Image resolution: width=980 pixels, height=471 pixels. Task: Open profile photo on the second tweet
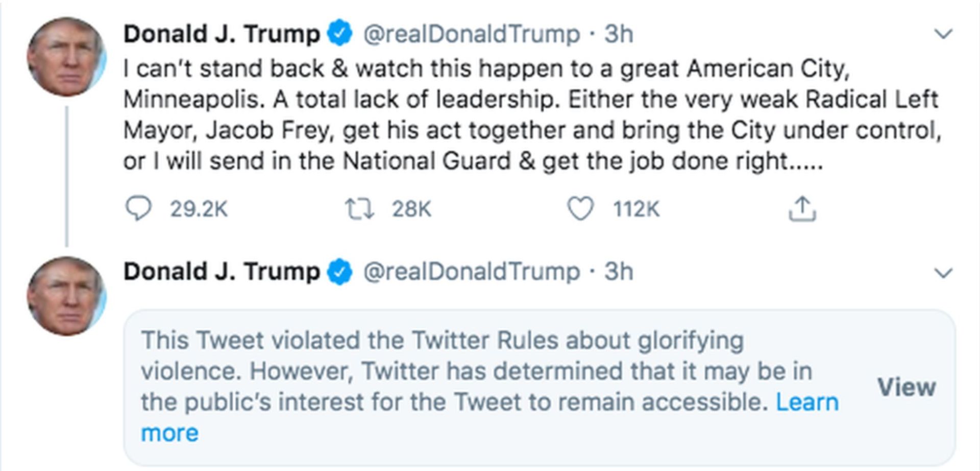[66, 295]
